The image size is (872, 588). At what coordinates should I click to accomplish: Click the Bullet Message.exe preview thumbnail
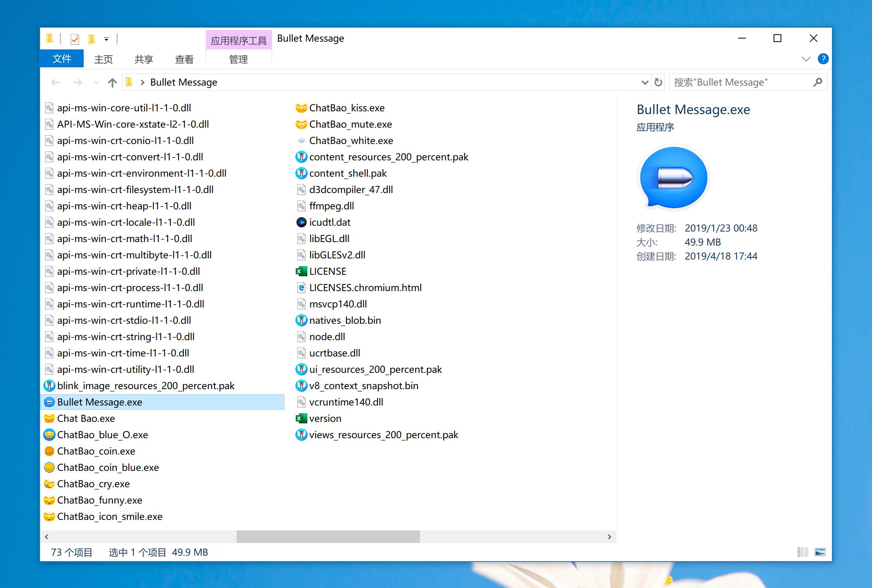tap(674, 177)
